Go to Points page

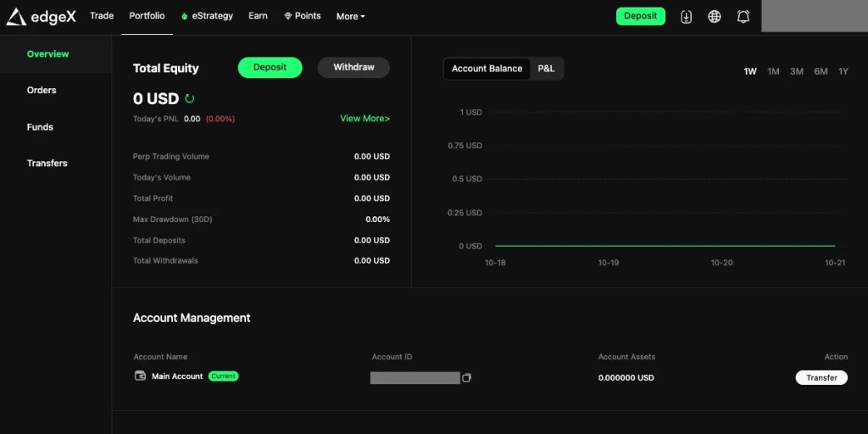tap(303, 16)
